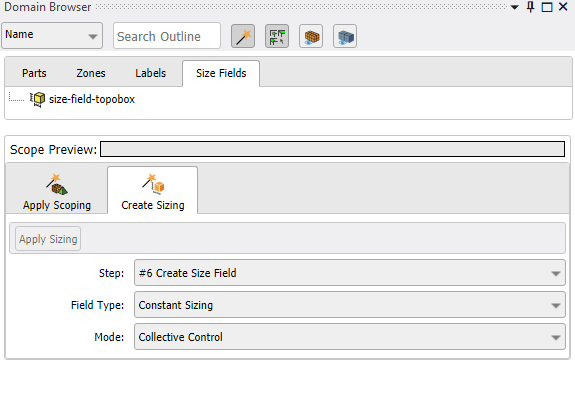Viewport: 575px width, 393px height.
Task: Toggle the tree expand/collapse icon
Action: point(277,36)
